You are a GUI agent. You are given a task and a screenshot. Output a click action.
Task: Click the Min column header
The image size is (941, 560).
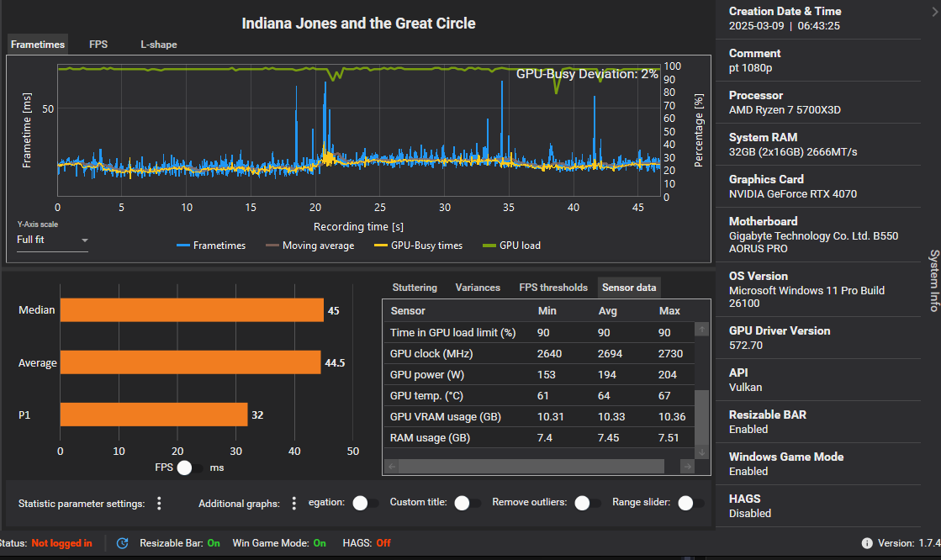click(547, 311)
